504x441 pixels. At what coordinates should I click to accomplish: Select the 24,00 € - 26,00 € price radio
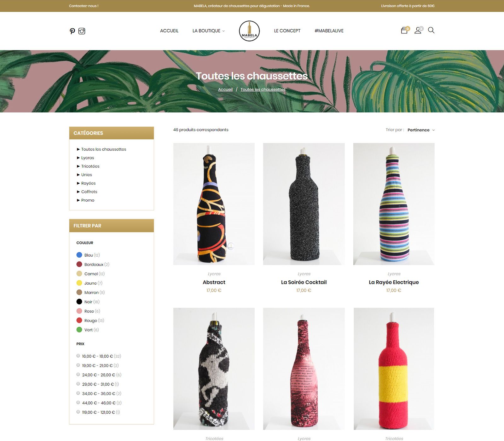[x=78, y=375]
